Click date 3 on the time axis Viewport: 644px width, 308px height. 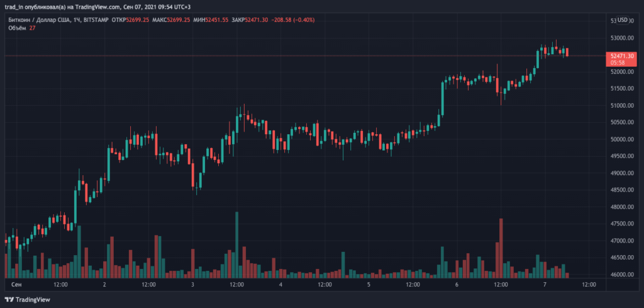pyautogui.click(x=192, y=285)
